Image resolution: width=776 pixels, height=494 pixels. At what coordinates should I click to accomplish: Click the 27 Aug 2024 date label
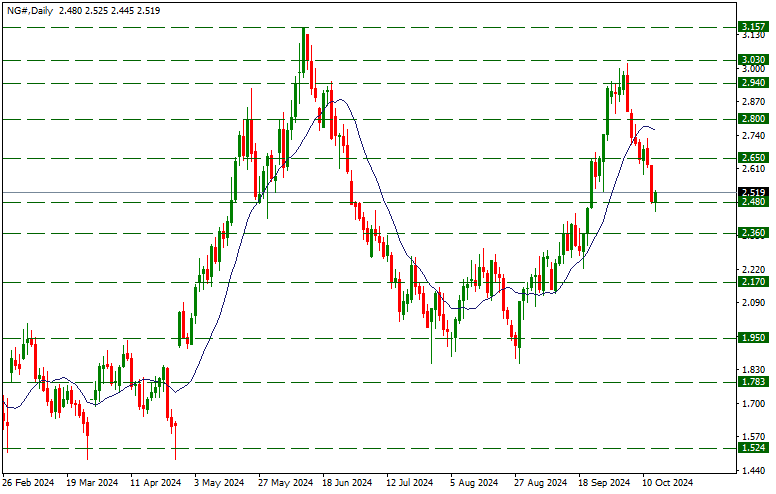[540, 482]
